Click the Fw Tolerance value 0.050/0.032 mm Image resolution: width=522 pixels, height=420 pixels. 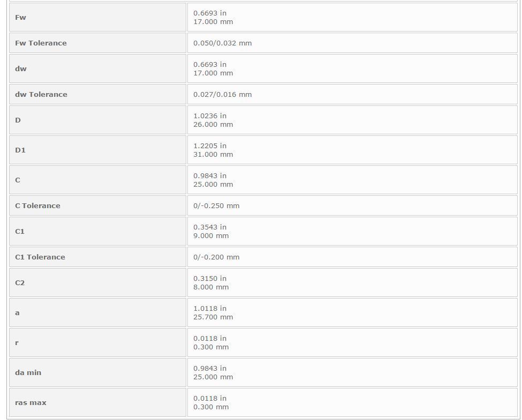222,43
